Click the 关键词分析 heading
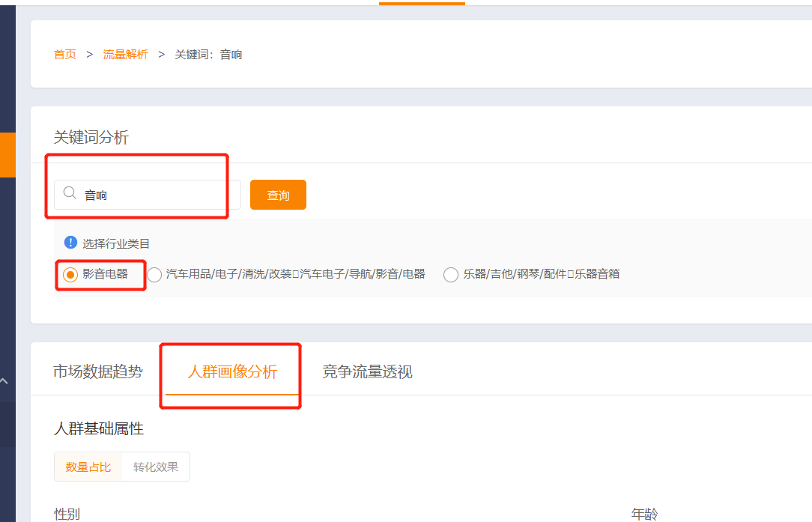The width and height of the screenshot is (812, 522). [91, 137]
